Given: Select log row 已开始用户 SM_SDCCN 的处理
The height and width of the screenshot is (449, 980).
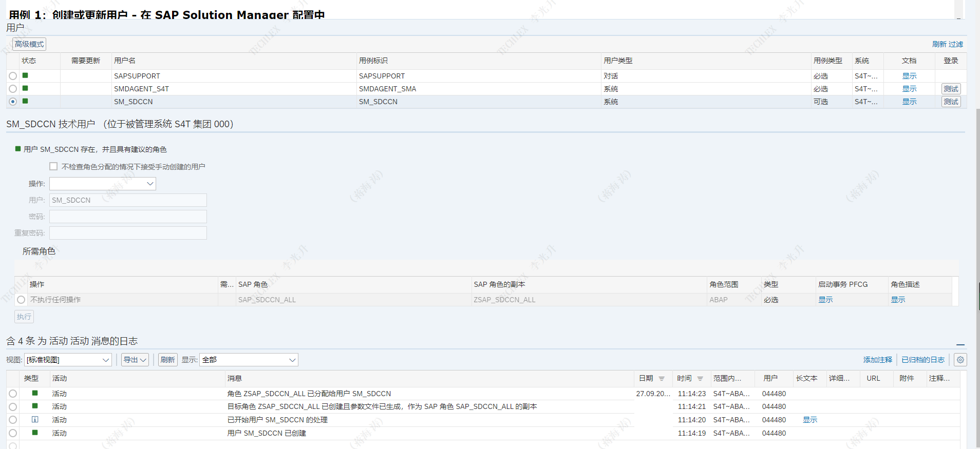Looking at the screenshot, I should (x=13, y=420).
